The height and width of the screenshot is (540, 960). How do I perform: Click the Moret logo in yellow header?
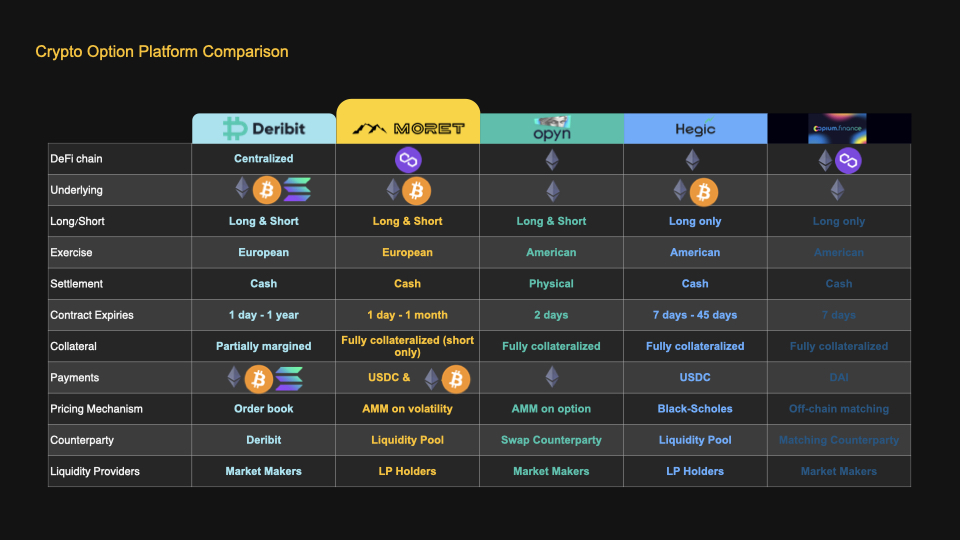[x=408, y=129]
